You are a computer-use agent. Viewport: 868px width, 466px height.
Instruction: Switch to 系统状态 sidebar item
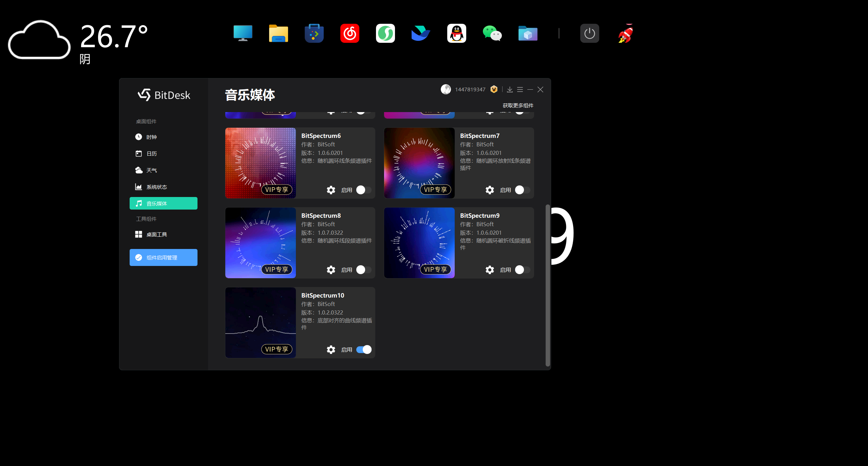coord(156,187)
